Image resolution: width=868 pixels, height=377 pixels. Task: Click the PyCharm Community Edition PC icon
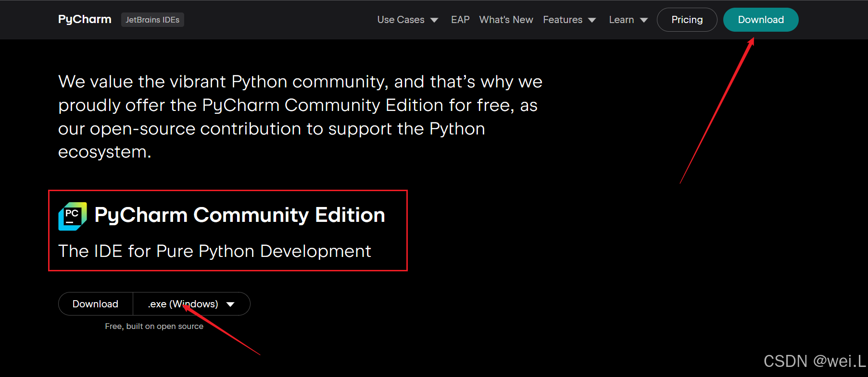73,216
